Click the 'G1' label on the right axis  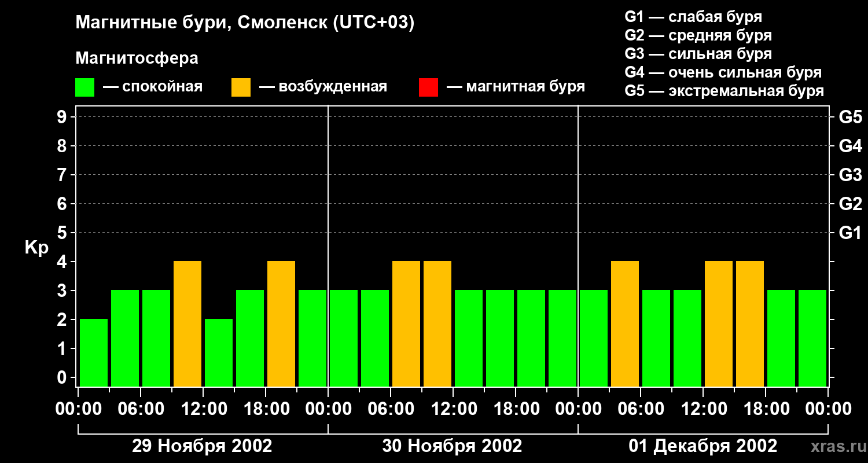pyautogui.click(x=850, y=233)
